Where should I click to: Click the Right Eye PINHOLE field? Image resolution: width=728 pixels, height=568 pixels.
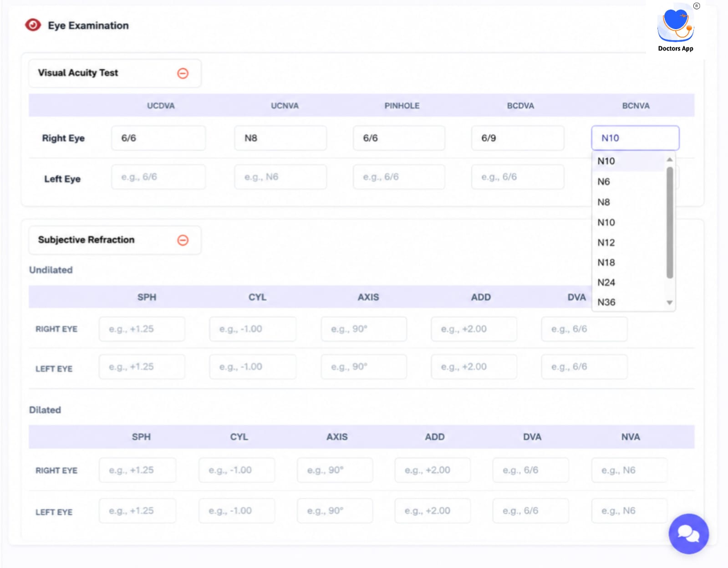399,138
